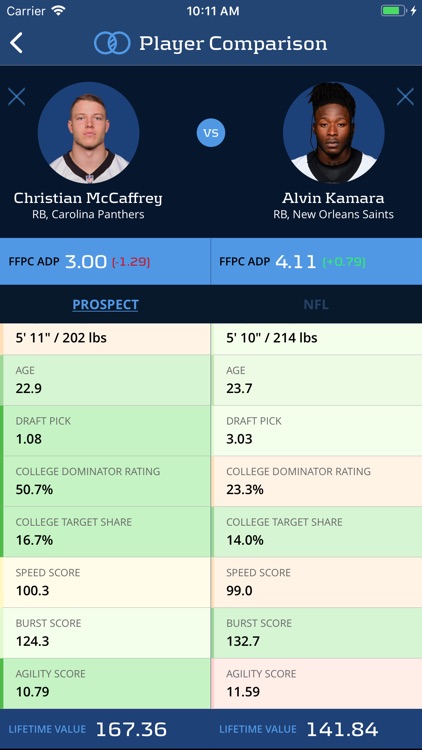Open Christian McCaffrey's player photo
Image resolution: width=422 pixels, height=750 pixels.
89,132
